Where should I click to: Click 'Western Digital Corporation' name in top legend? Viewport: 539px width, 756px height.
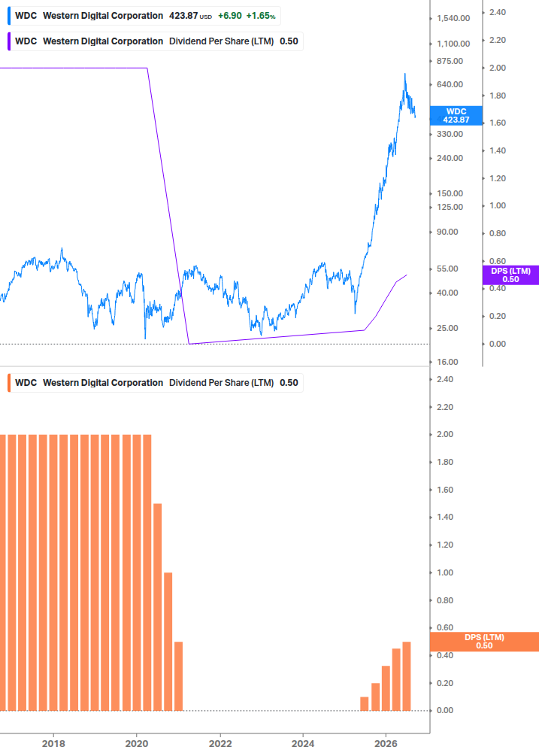[x=103, y=16]
